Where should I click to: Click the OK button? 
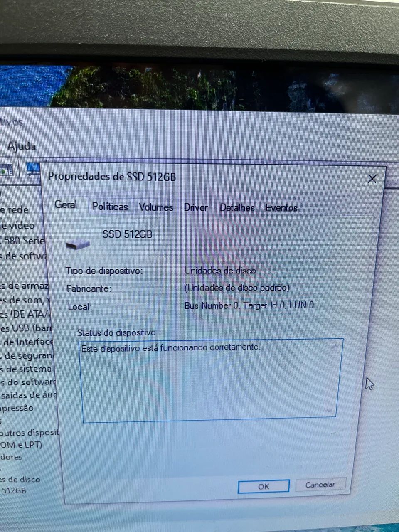pyautogui.click(x=264, y=486)
